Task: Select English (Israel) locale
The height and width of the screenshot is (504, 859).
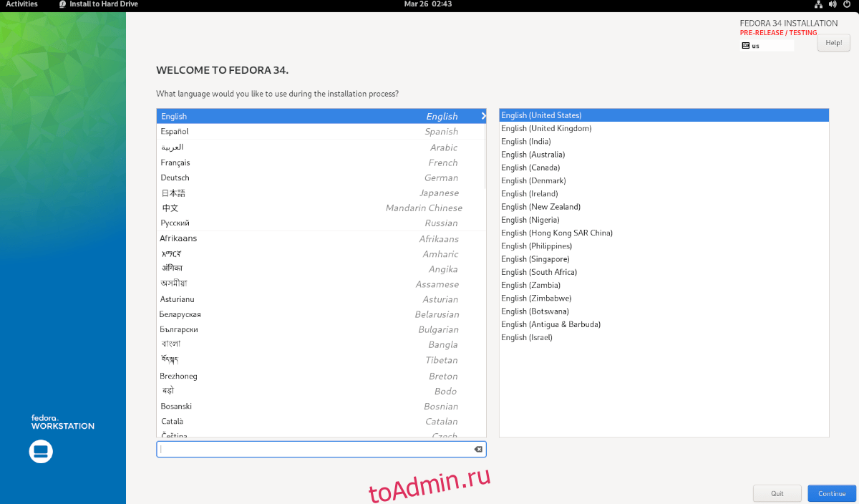Action: coord(664,337)
